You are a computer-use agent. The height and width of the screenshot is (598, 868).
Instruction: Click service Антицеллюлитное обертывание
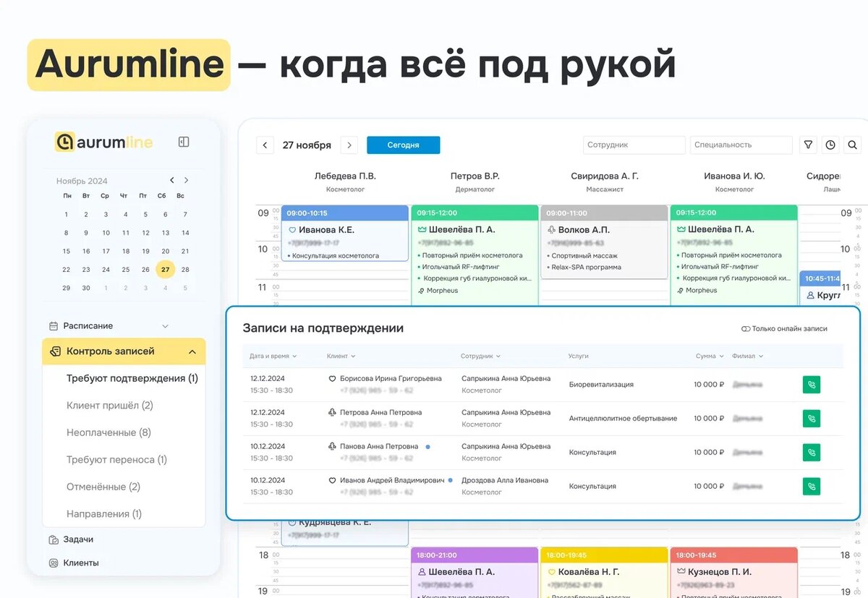click(x=623, y=419)
